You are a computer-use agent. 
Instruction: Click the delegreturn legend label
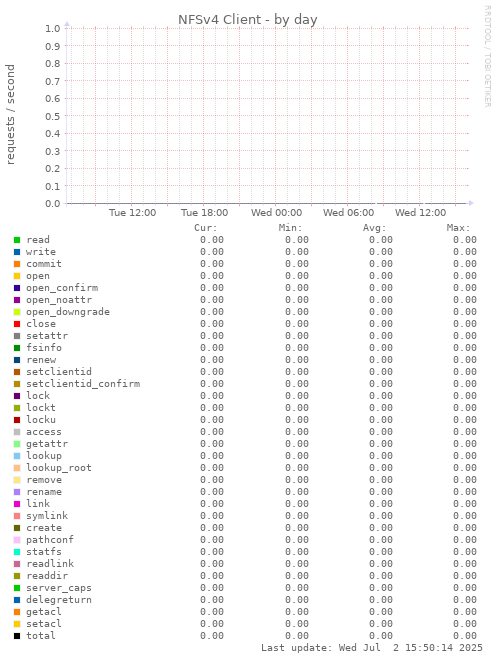(x=59, y=600)
